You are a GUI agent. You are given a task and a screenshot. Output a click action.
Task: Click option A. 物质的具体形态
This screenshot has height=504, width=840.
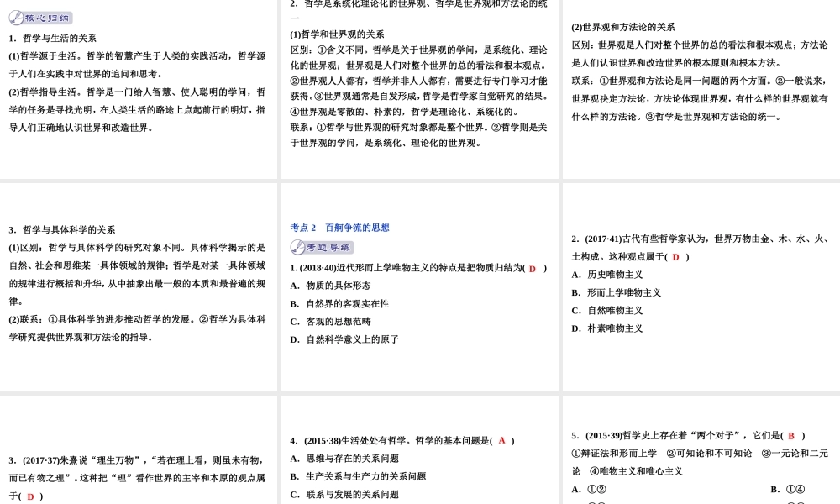pyautogui.click(x=330, y=286)
